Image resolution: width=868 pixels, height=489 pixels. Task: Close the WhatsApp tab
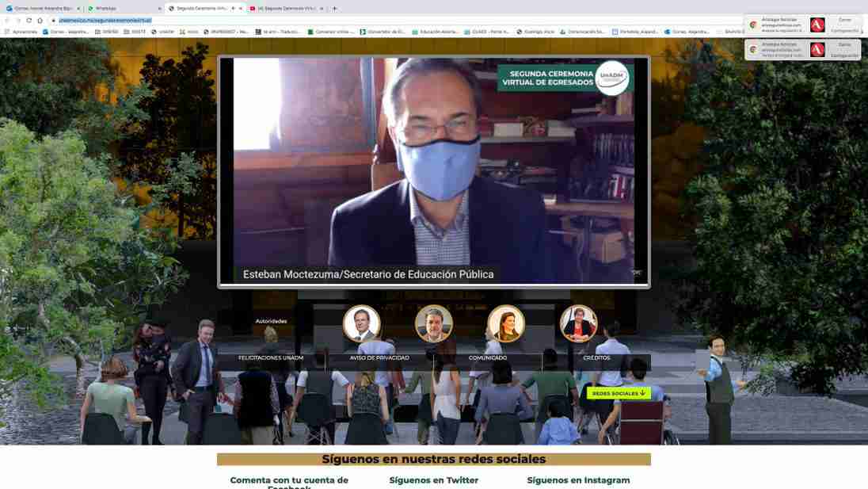tap(159, 8)
